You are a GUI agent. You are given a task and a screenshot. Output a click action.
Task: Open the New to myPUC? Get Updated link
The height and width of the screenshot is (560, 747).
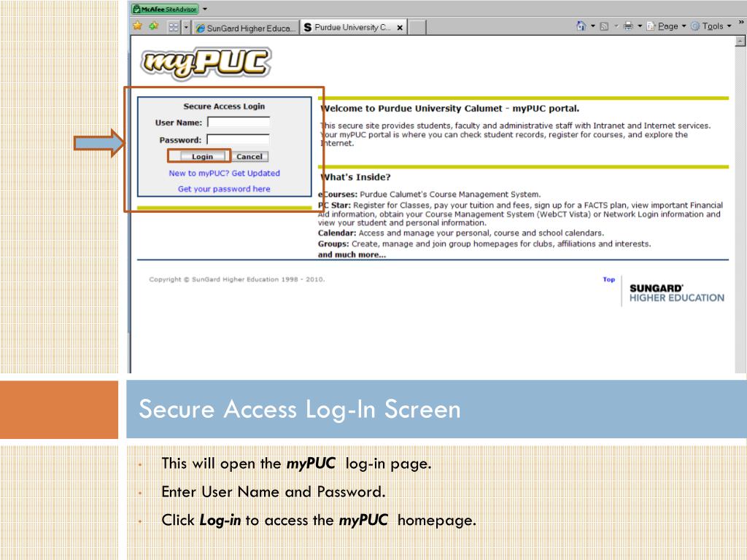(225, 174)
